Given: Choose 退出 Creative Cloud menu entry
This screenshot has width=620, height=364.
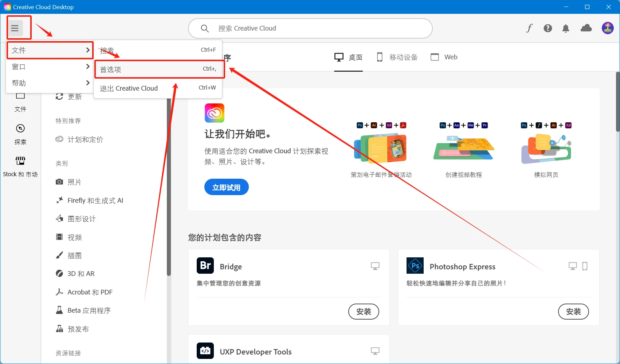Looking at the screenshot, I should pos(158,88).
